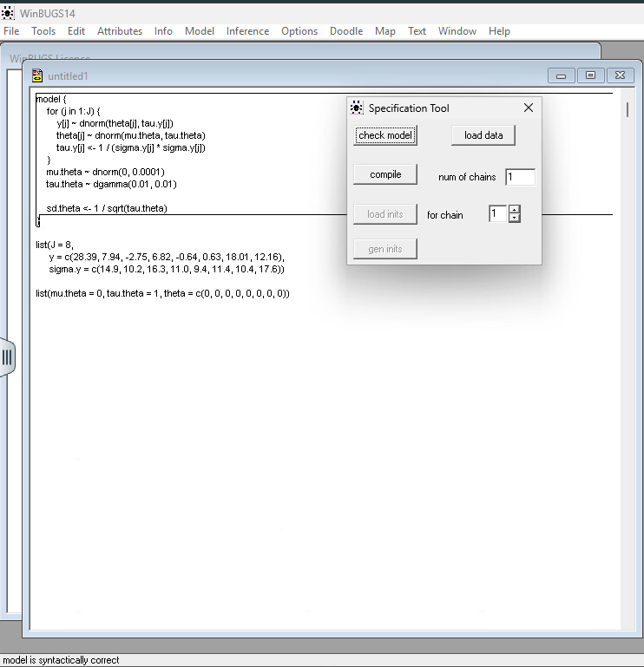Viewport: 644px width, 667px height.
Task: Select the for chain number field
Action: point(497,213)
